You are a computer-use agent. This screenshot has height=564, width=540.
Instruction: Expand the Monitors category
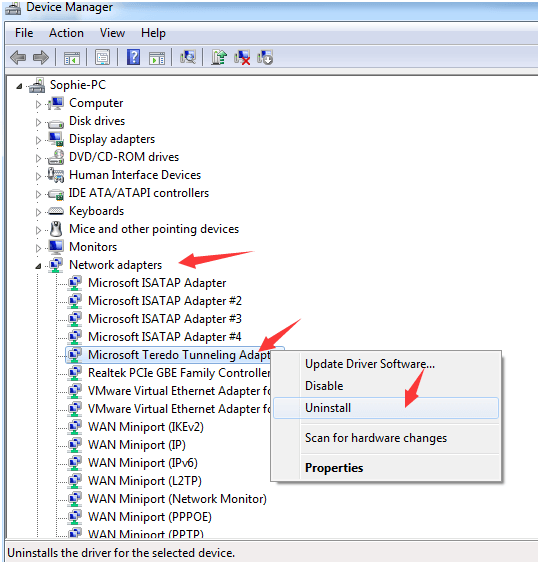click(x=38, y=248)
